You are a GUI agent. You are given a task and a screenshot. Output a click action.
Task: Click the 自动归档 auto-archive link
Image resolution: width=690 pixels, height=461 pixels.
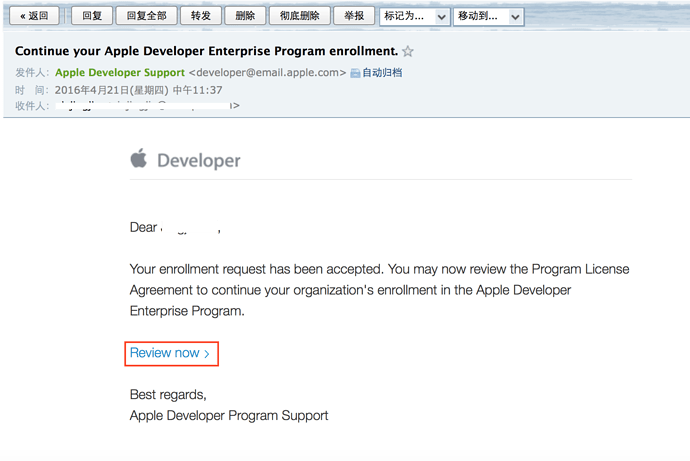(x=382, y=73)
